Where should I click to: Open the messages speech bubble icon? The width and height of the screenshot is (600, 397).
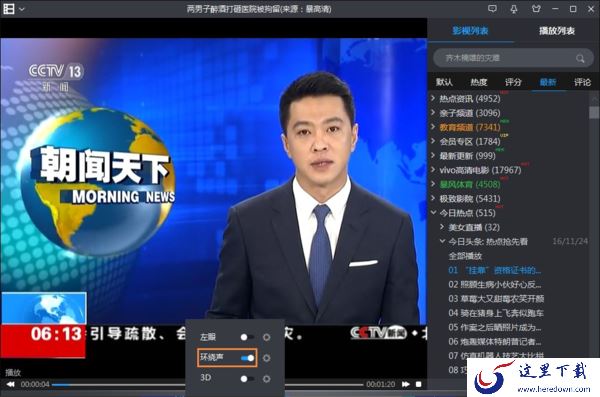492,8
